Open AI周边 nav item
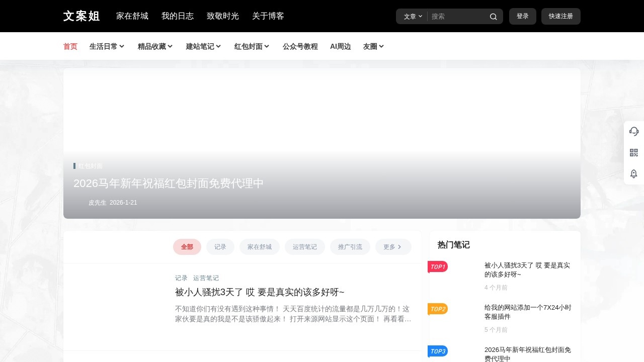This screenshot has width=644, height=362. click(x=341, y=46)
